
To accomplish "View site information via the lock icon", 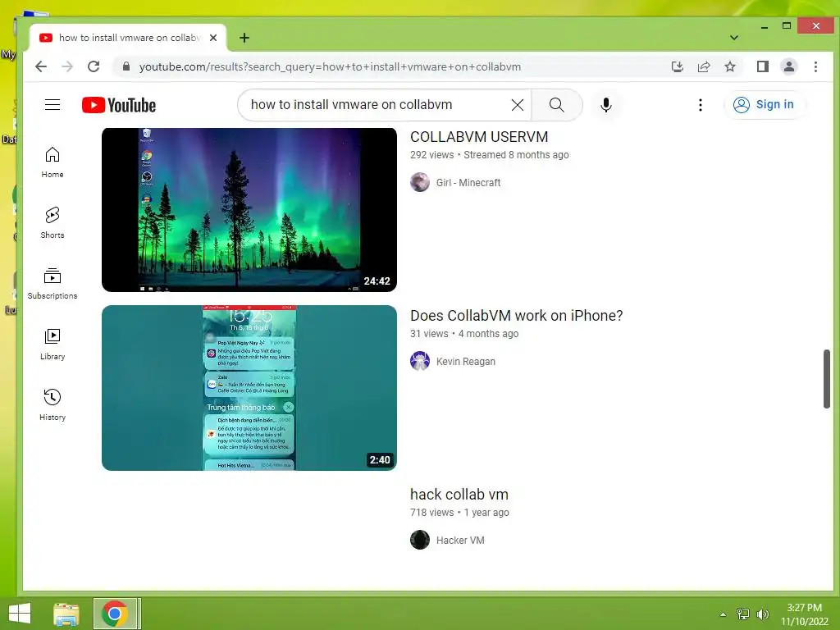I will [126, 66].
